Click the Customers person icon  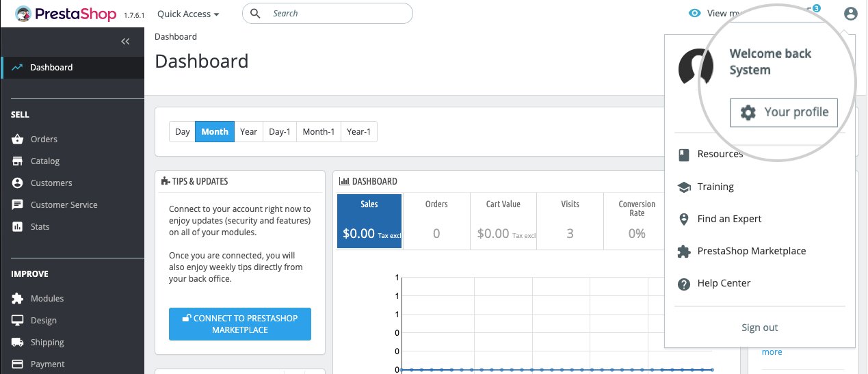click(17, 183)
